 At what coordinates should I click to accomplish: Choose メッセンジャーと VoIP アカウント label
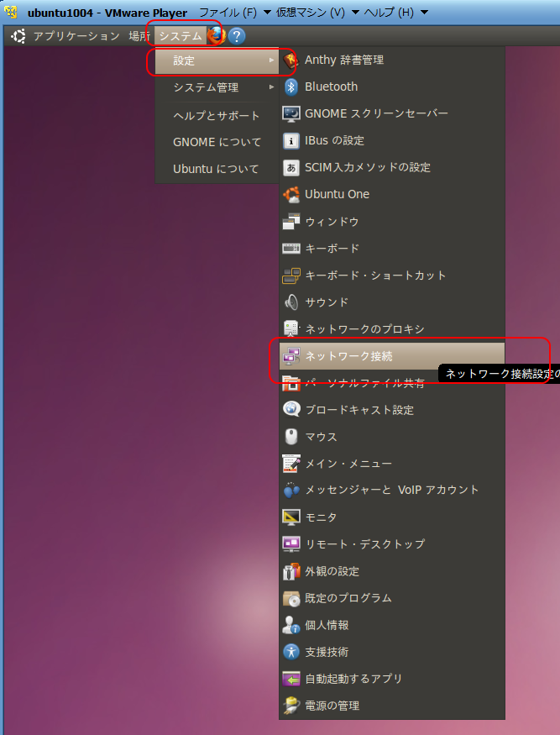click(392, 491)
